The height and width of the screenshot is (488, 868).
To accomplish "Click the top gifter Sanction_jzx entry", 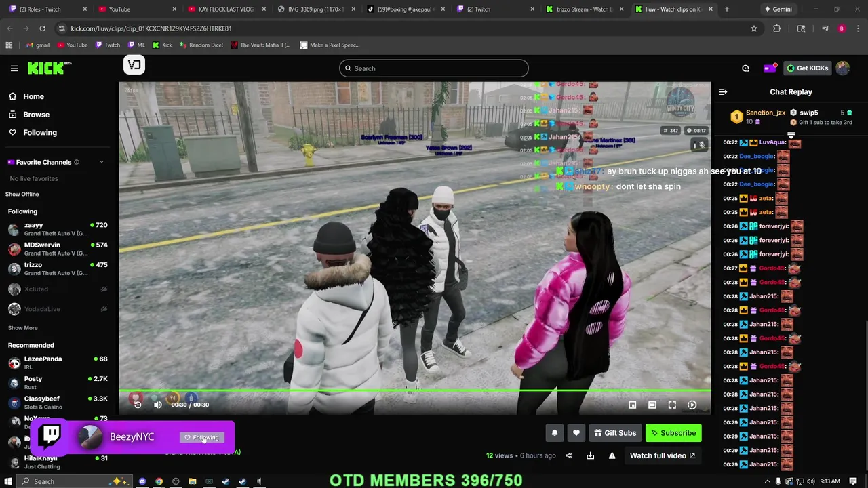I will [758, 117].
